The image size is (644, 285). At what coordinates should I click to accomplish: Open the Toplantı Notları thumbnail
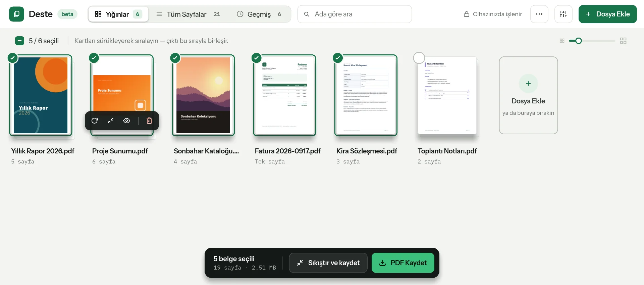(x=447, y=95)
